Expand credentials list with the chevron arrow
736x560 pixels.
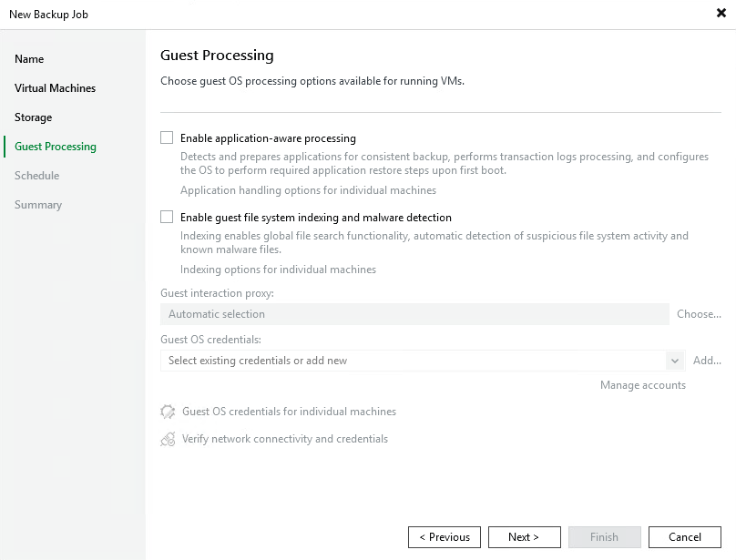pos(674,360)
